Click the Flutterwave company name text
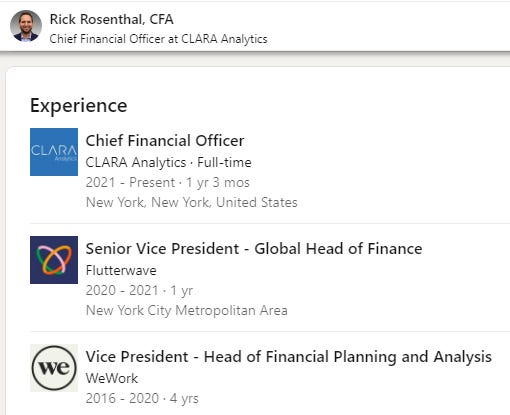Viewport: 510px width, 415px height. (121, 270)
